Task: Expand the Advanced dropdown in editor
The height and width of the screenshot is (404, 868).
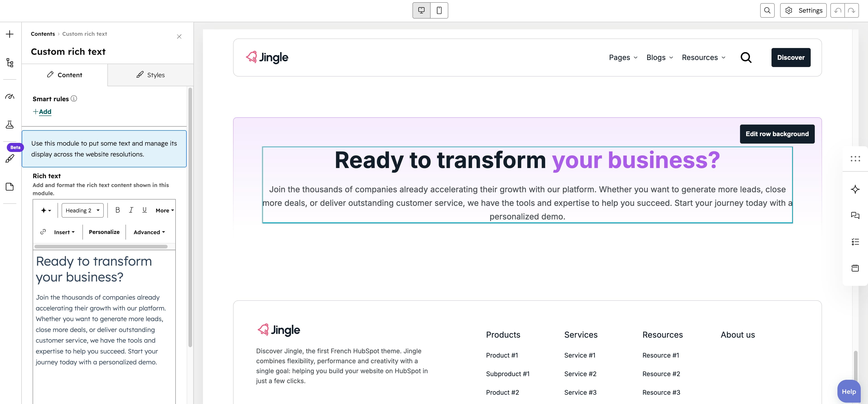Action: pos(149,232)
